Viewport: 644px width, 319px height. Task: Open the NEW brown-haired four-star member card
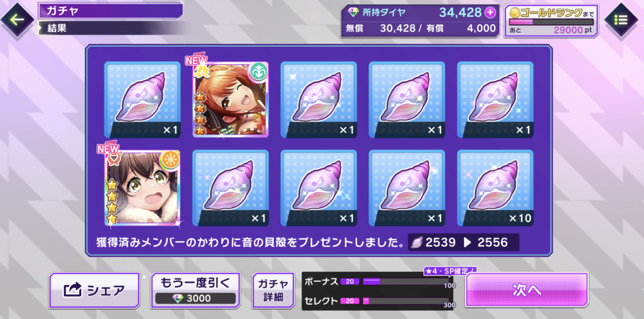click(142, 187)
